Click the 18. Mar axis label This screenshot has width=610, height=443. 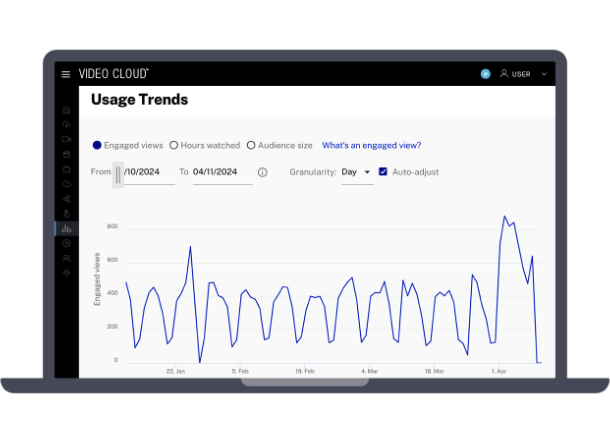coord(434,371)
